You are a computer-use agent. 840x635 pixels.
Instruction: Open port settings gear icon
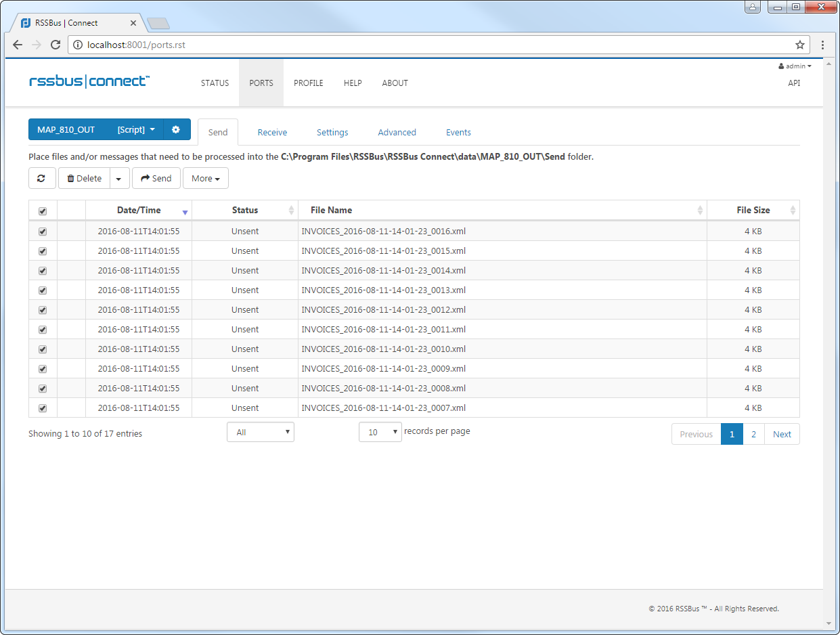[176, 129]
